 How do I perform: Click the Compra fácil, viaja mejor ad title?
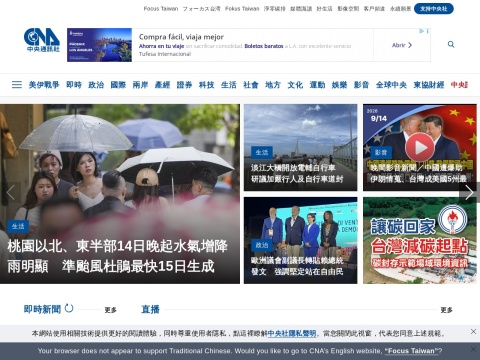coord(181,37)
